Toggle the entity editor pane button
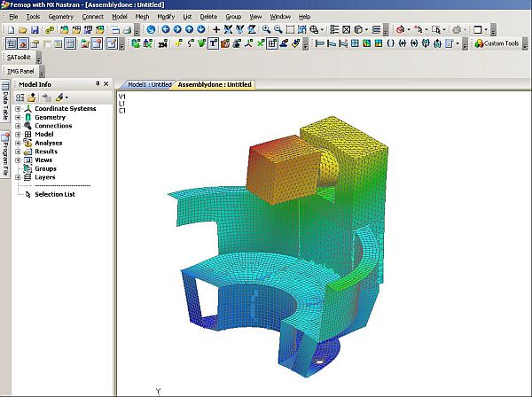The image size is (532, 397). pyautogui.click(x=35, y=43)
